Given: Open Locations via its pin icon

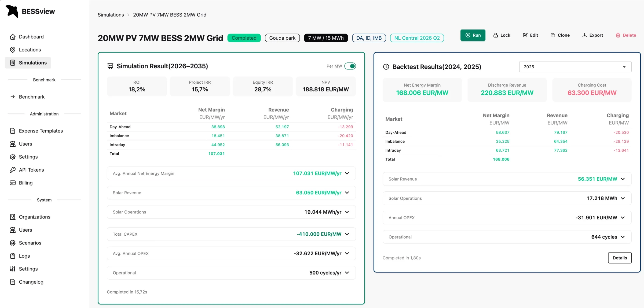Looking at the screenshot, I should [13, 50].
